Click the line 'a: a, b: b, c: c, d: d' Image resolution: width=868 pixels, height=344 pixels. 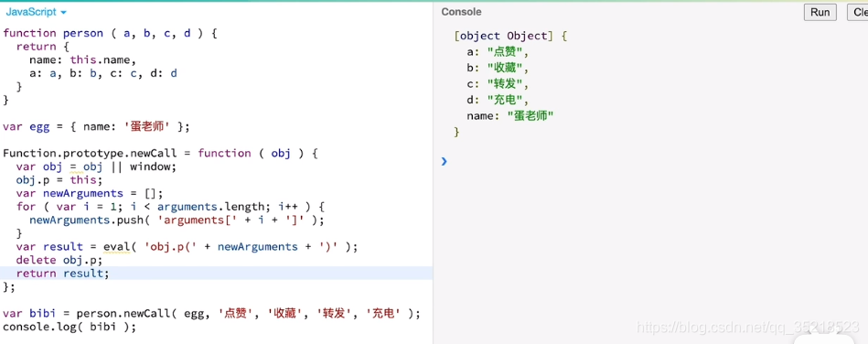(103, 73)
